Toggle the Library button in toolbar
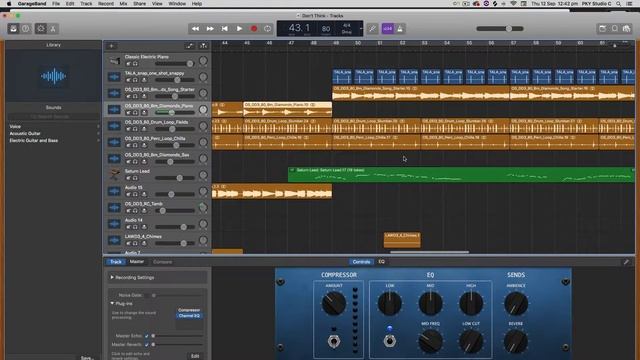This screenshot has width=640, height=360. coord(13,29)
